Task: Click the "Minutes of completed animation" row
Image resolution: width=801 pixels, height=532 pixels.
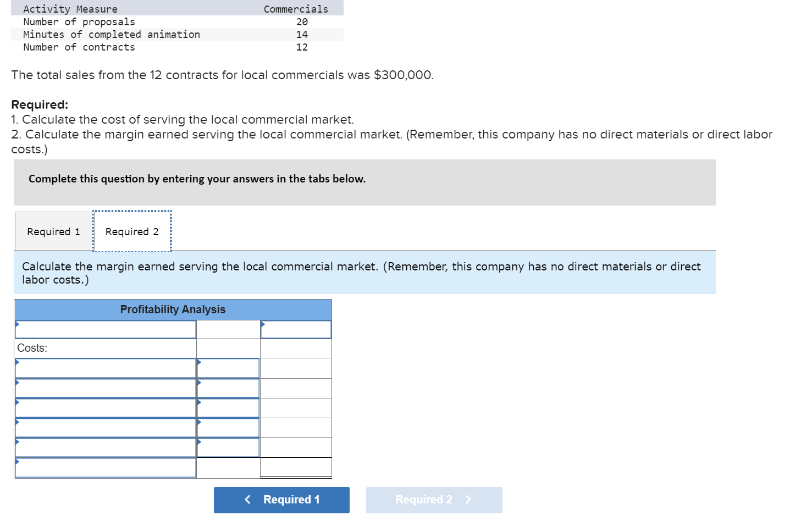Action: coord(177,35)
